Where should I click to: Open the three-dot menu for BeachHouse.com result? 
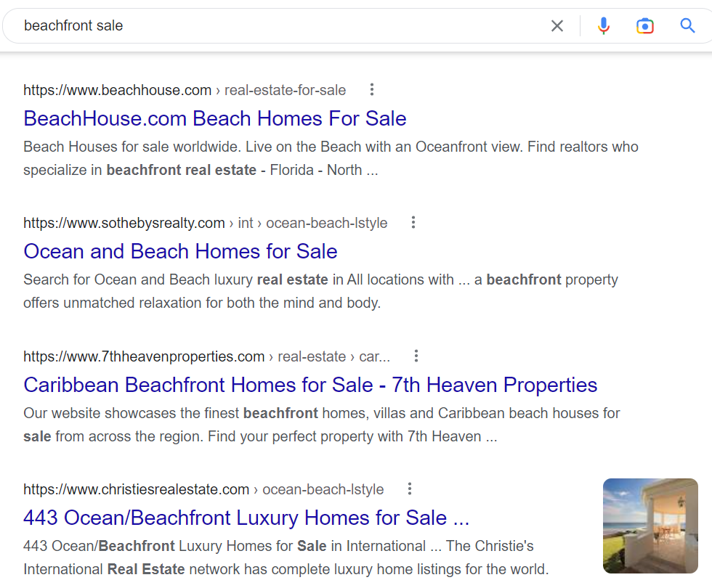pos(371,89)
